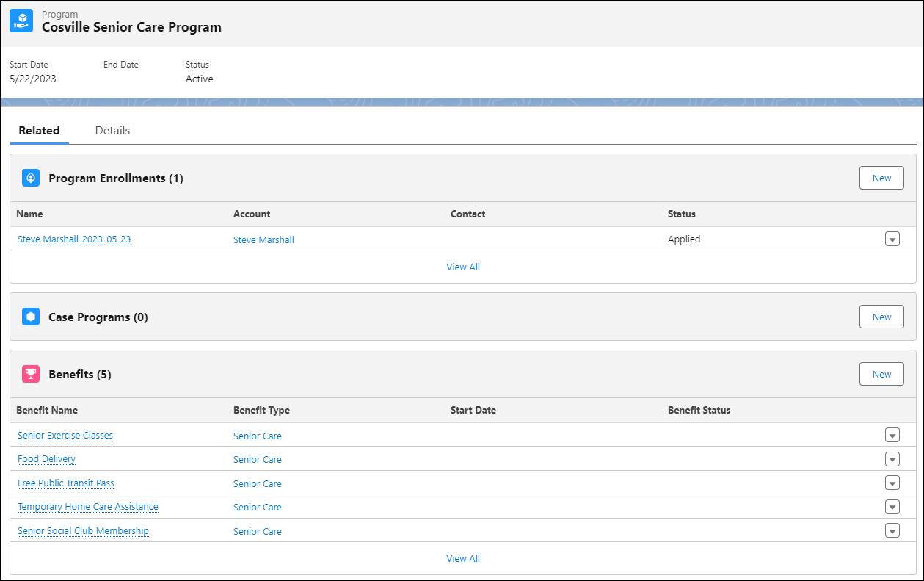924x581 pixels.
Task: Open row menu for Free Public Transit Pass
Action: pos(892,483)
